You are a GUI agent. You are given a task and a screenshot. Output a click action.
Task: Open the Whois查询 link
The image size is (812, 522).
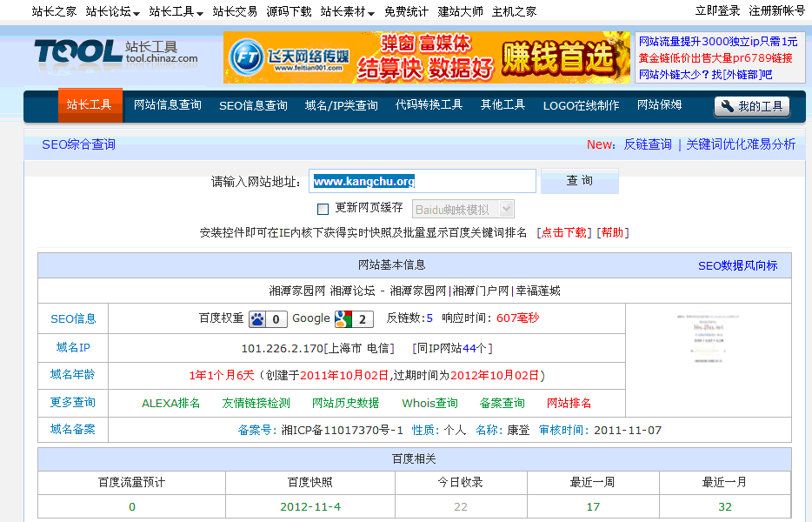click(x=429, y=404)
